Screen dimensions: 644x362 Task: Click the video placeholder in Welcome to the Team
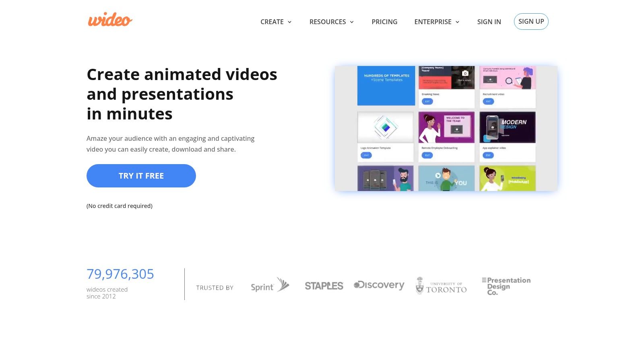pos(457,130)
